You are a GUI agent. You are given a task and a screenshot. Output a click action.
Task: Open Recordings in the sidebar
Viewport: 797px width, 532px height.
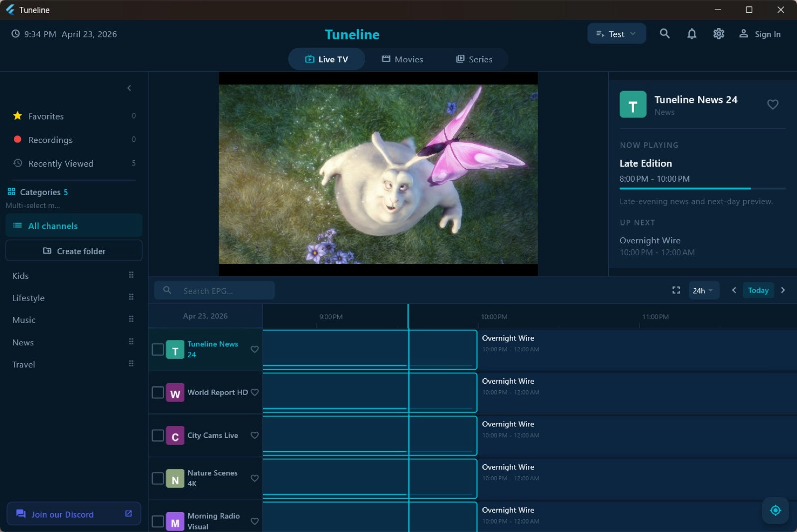[74, 140]
